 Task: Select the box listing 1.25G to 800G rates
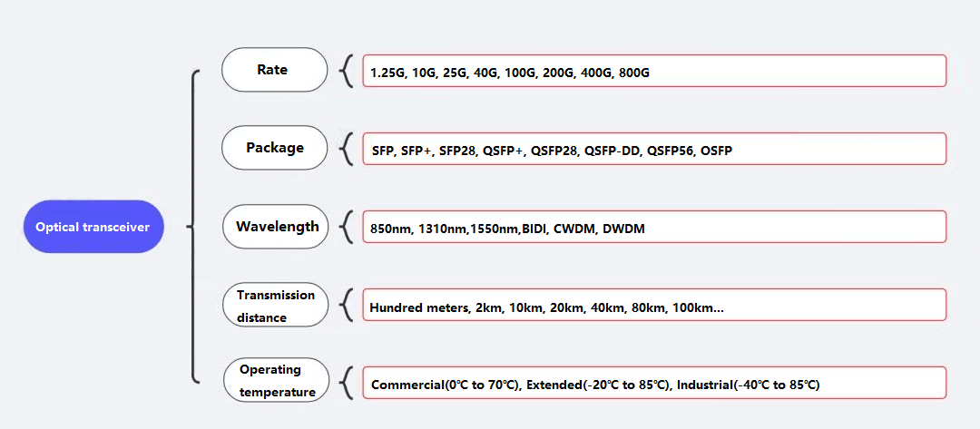point(654,71)
